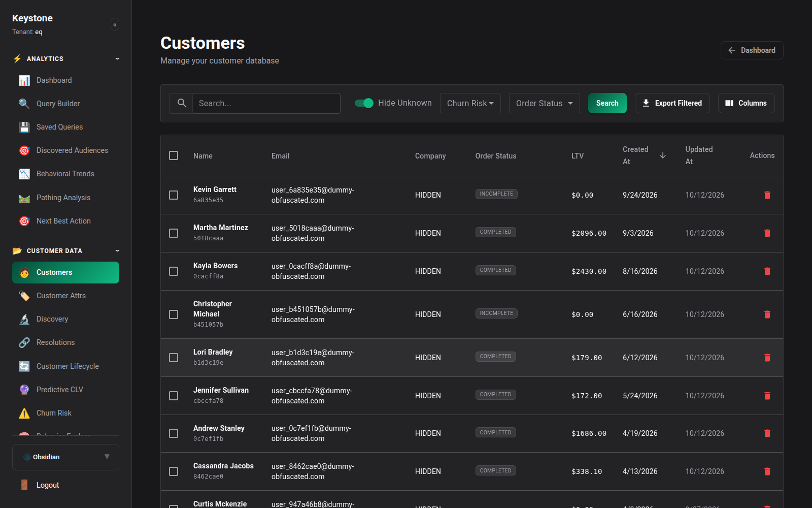Click the Next Best Action target icon
812x508 pixels.
coord(24,221)
